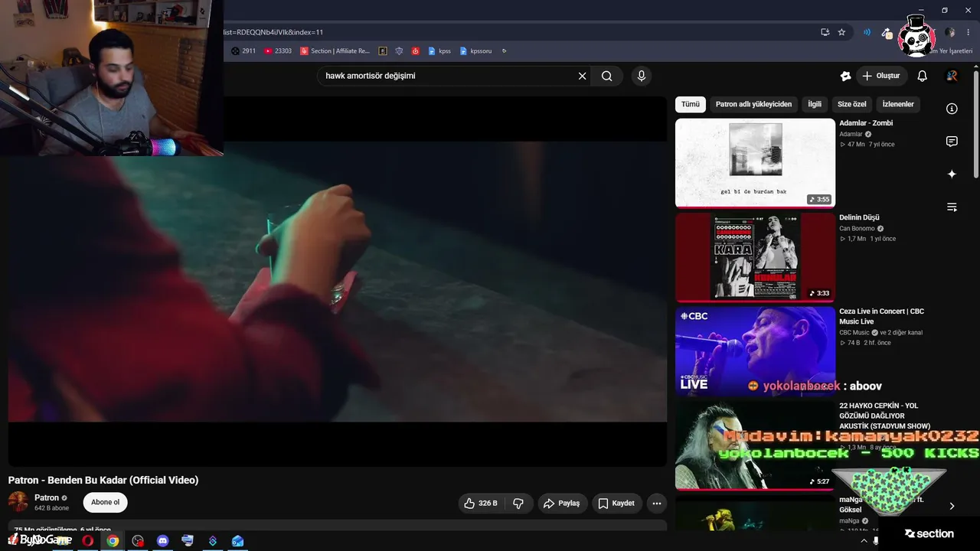Open the info panel icon in sidebar
Screen dimensions: 980x551
[x=952, y=109]
